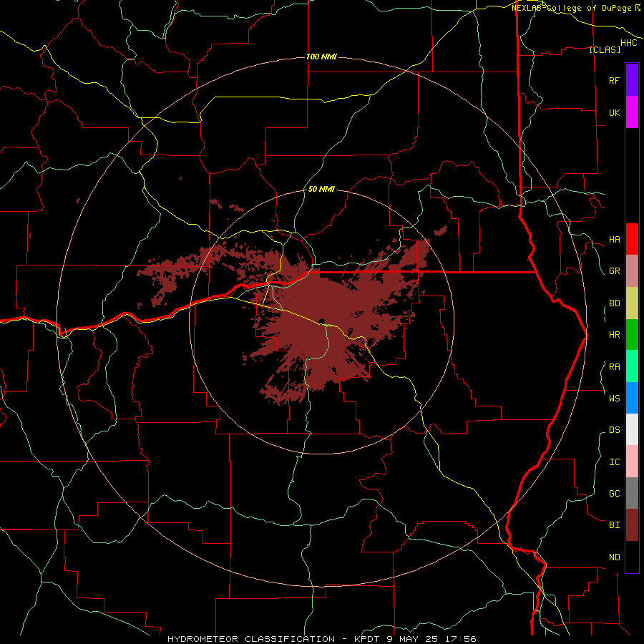The width and height of the screenshot is (644, 644).
Task: Click the 50 NMI range ring label
Action: click(321, 190)
